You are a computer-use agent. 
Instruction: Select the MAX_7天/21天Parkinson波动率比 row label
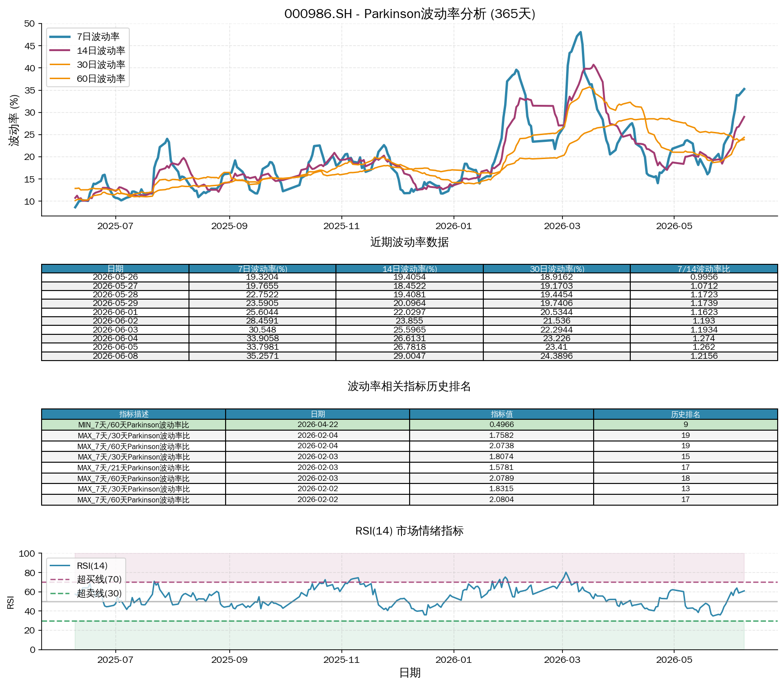(x=133, y=468)
